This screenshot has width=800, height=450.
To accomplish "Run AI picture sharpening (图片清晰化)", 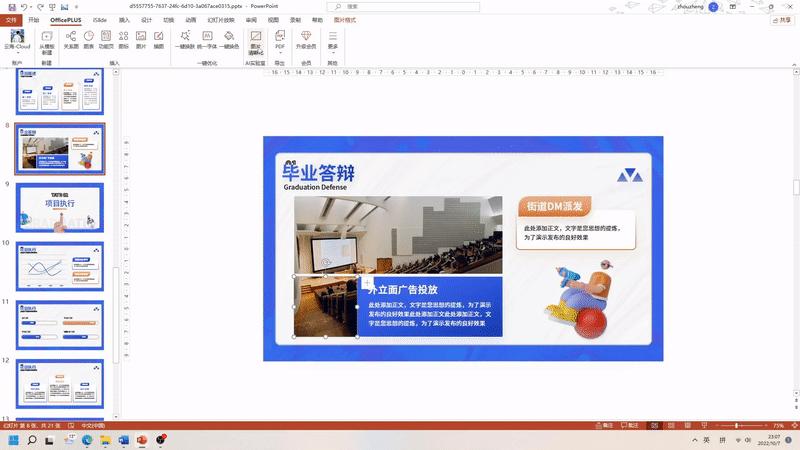I will (x=256, y=42).
